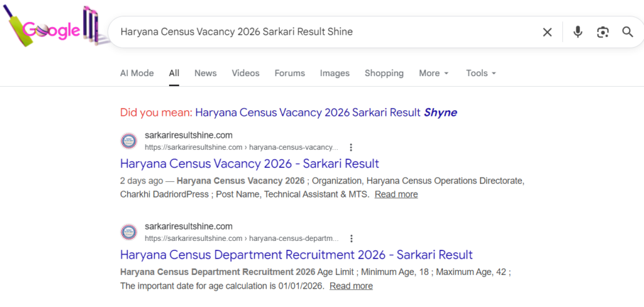Open three-dot menu for second result
This screenshot has width=644, height=307.
351,239
